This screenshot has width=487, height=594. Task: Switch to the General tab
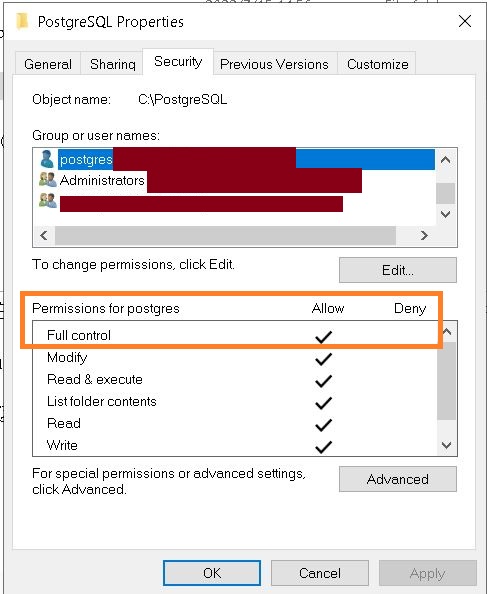[48, 64]
